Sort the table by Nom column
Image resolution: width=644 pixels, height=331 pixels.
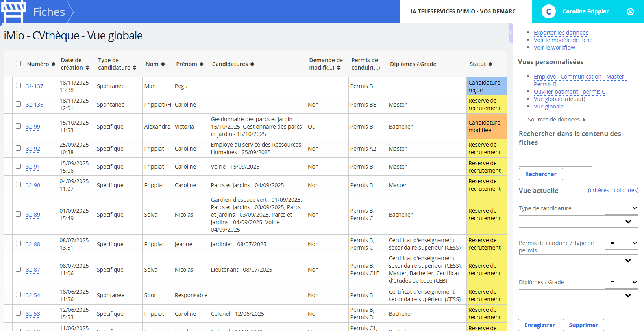(x=163, y=64)
